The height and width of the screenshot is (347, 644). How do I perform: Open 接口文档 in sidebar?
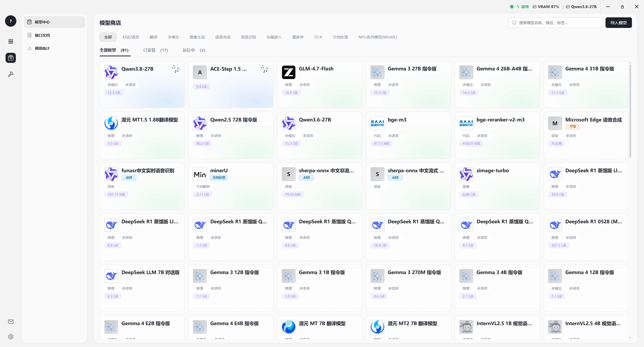pos(54,35)
